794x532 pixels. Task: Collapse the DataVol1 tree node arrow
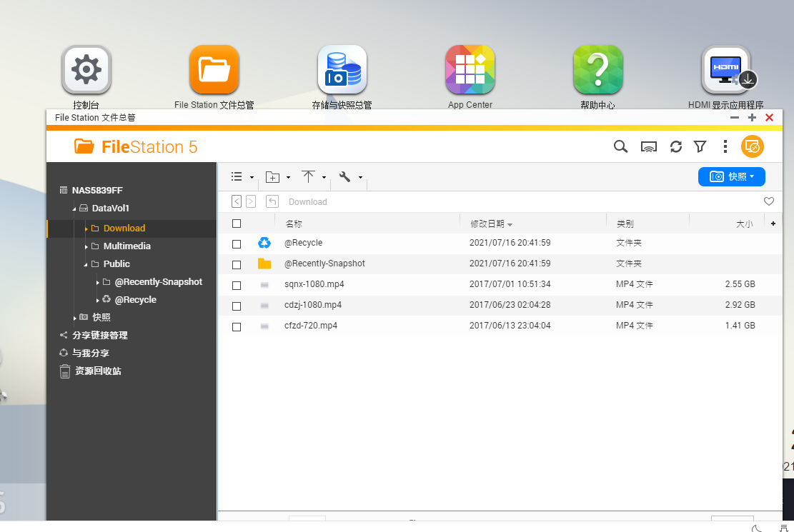pyautogui.click(x=74, y=209)
